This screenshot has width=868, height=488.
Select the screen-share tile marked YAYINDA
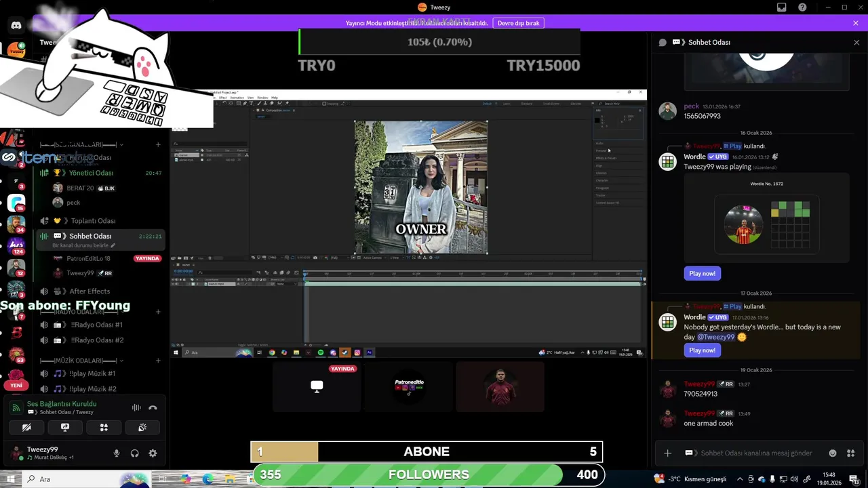point(317,386)
